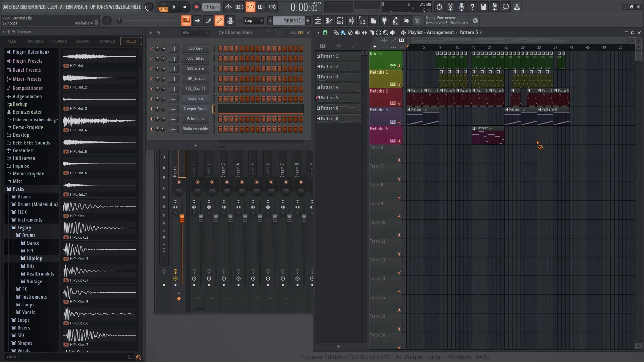Open the undo history icon
This screenshot has width=644, height=362.
tap(439, 7)
